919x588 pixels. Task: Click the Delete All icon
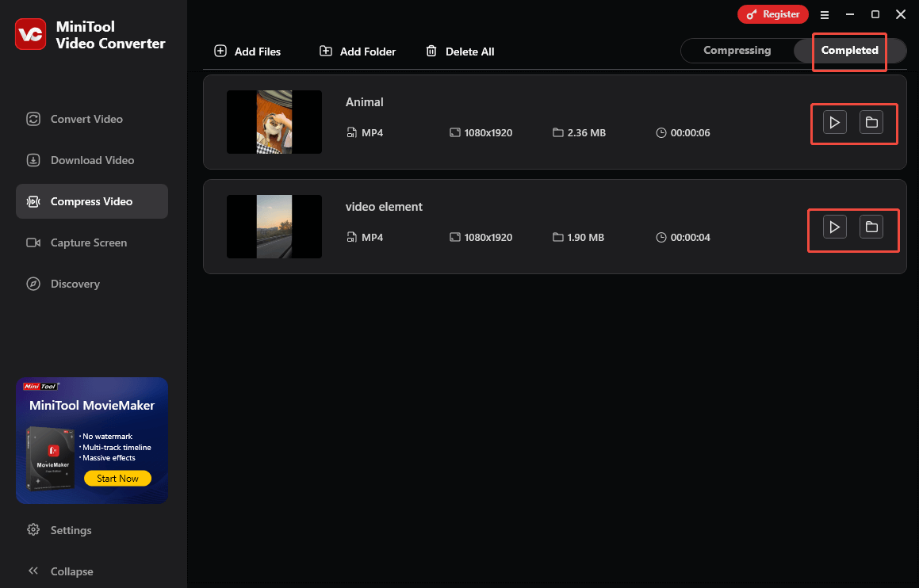(432, 51)
